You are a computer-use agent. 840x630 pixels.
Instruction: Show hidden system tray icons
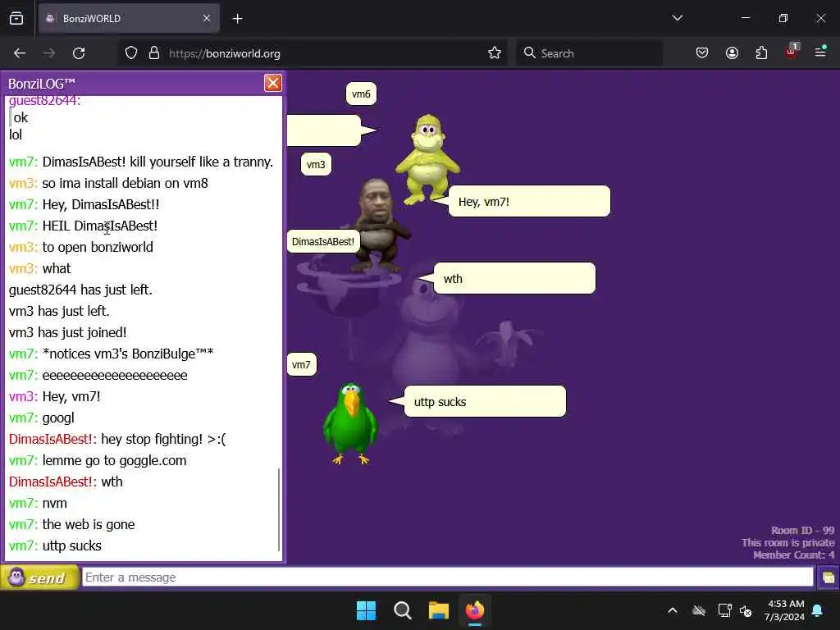pyautogui.click(x=673, y=610)
